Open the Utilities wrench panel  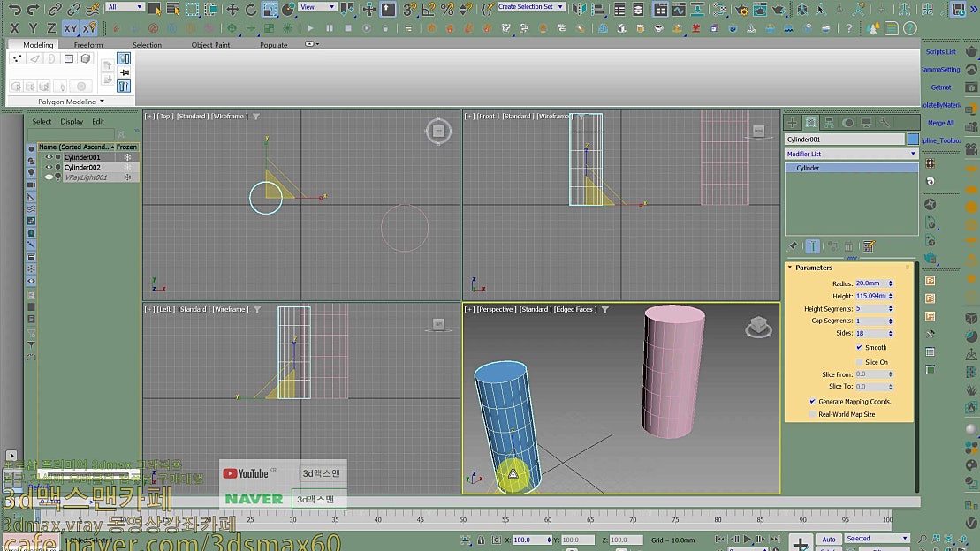click(x=886, y=124)
